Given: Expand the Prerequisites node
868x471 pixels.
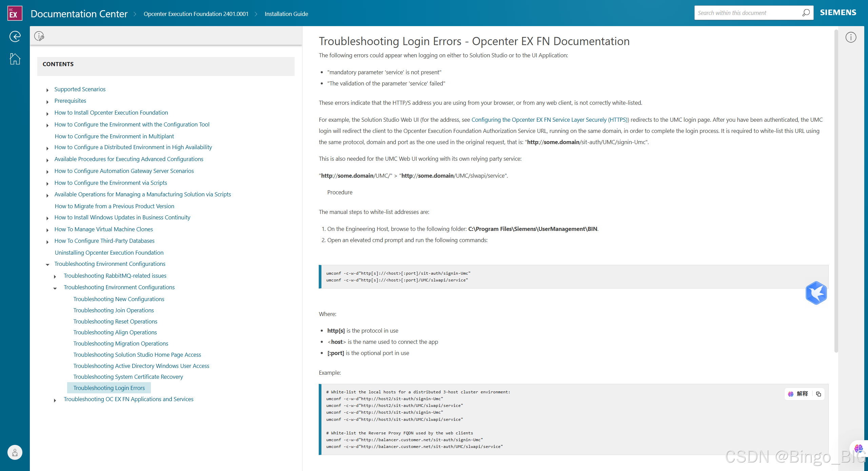Looking at the screenshot, I should 47,101.
